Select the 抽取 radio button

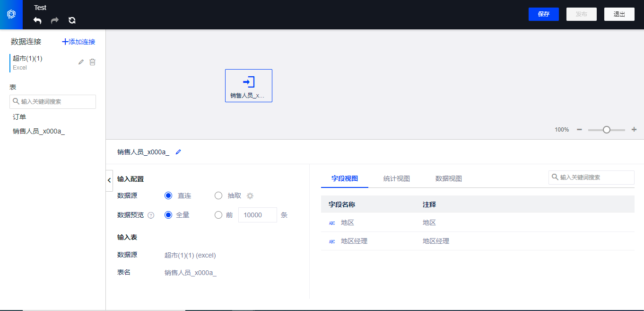click(218, 195)
